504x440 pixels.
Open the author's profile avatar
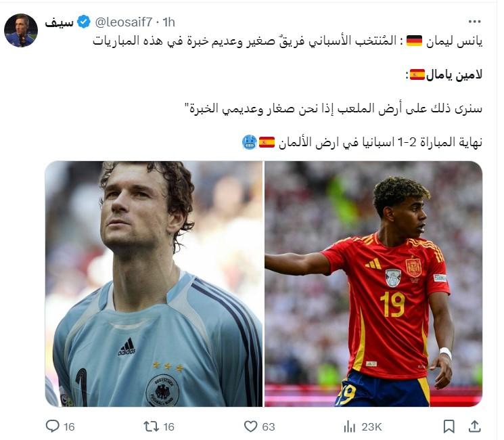pos(21,30)
